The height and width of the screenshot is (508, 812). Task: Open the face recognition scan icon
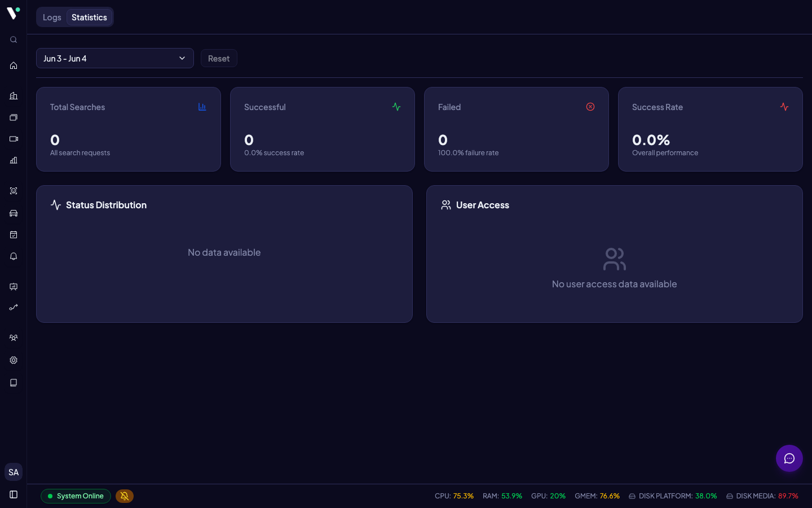coord(14,191)
